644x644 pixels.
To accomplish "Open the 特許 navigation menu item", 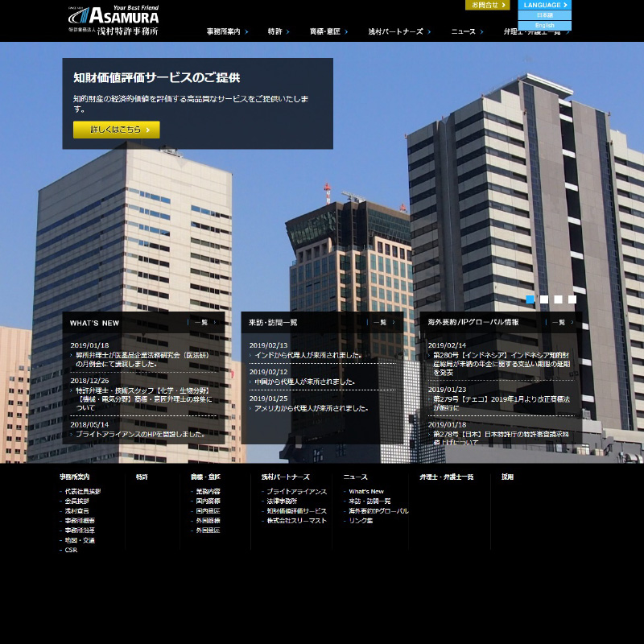I will (x=278, y=32).
